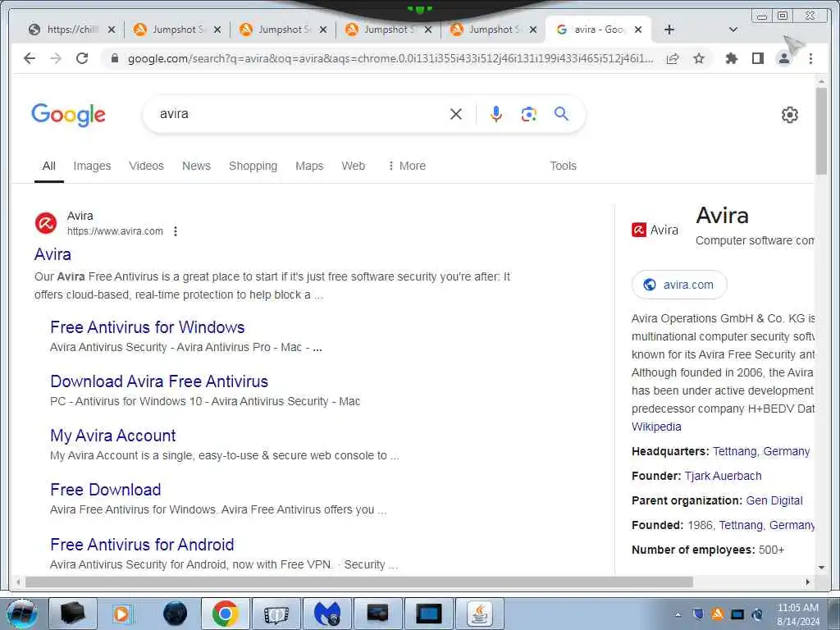840x630 pixels.
Task: Go back to the previous page
Action: 30,58
